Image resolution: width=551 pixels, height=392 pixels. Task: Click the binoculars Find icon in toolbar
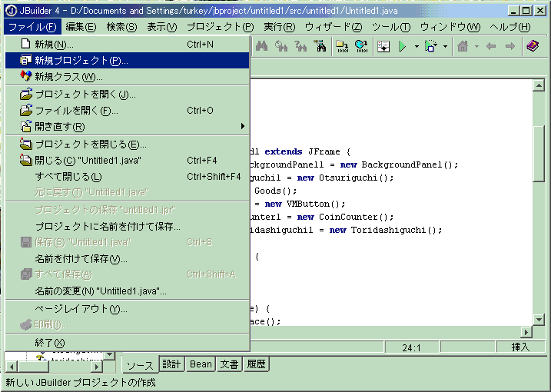(261, 46)
